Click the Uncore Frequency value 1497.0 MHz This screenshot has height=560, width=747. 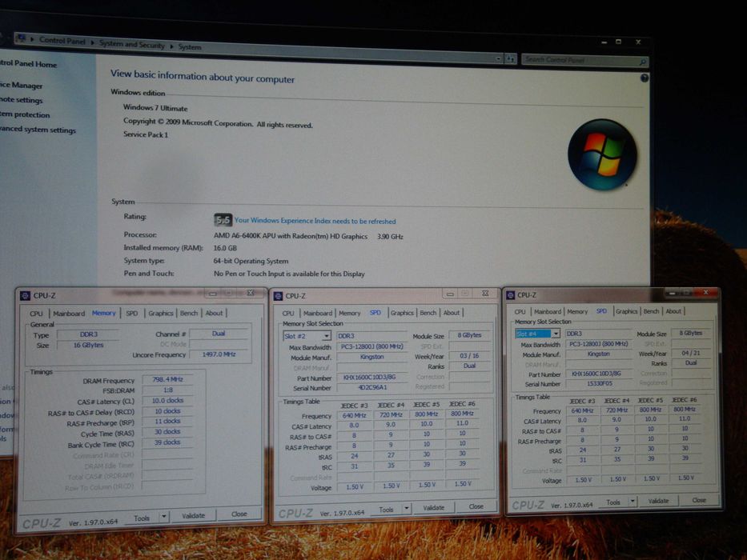[x=219, y=354]
